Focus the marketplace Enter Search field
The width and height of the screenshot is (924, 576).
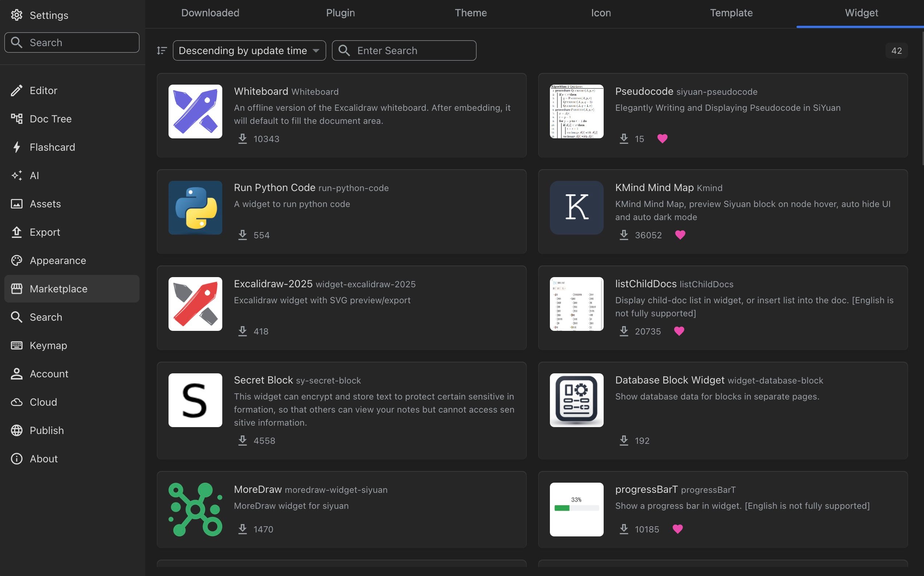coord(404,50)
